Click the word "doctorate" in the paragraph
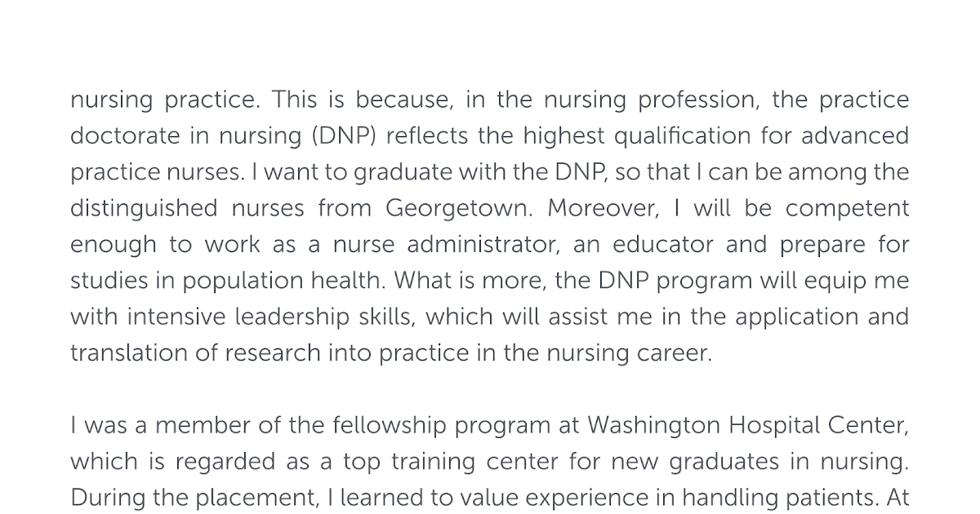This screenshot has width=980, height=514. point(125,136)
